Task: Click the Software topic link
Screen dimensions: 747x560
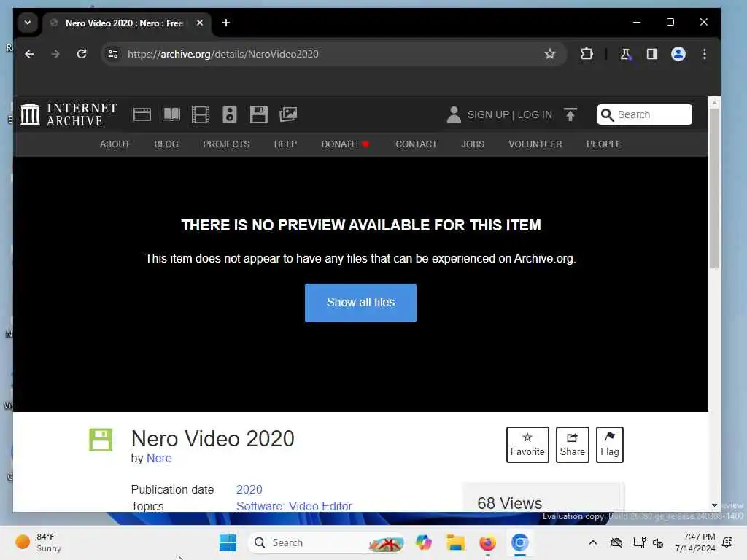Action: coord(260,506)
